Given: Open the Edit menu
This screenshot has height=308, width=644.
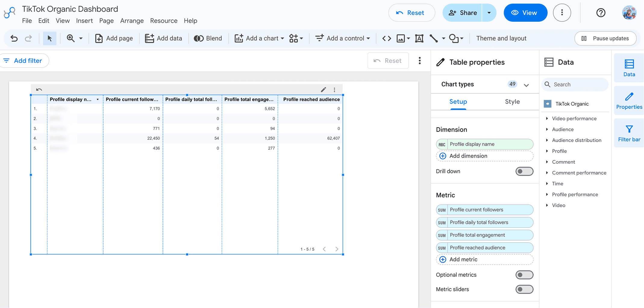Looking at the screenshot, I should 44,21.
